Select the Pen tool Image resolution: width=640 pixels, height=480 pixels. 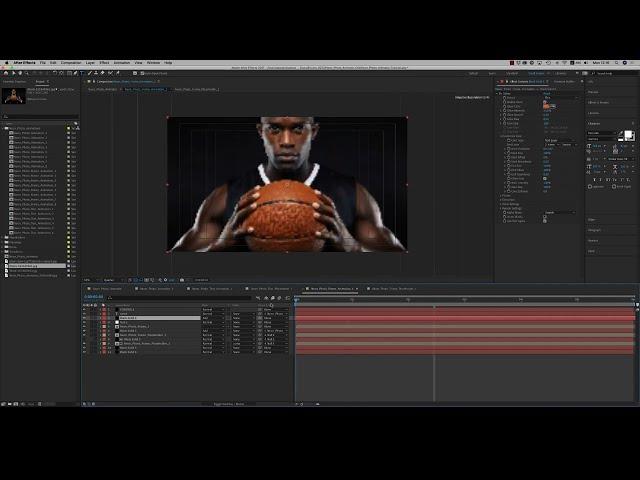(x=76, y=73)
